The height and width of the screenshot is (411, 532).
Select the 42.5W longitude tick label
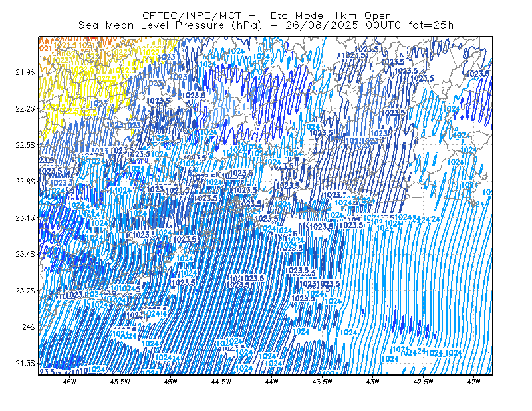(x=423, y=382)
